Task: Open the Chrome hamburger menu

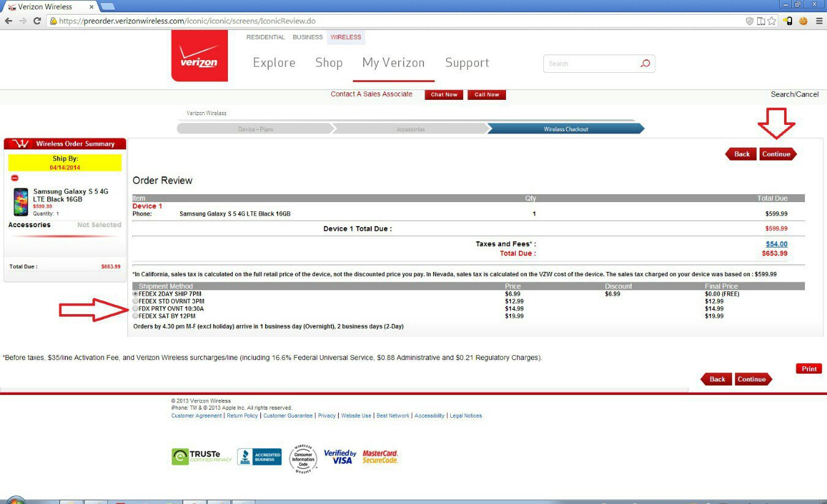Action: pyautogui.click(x=819, y=21)
